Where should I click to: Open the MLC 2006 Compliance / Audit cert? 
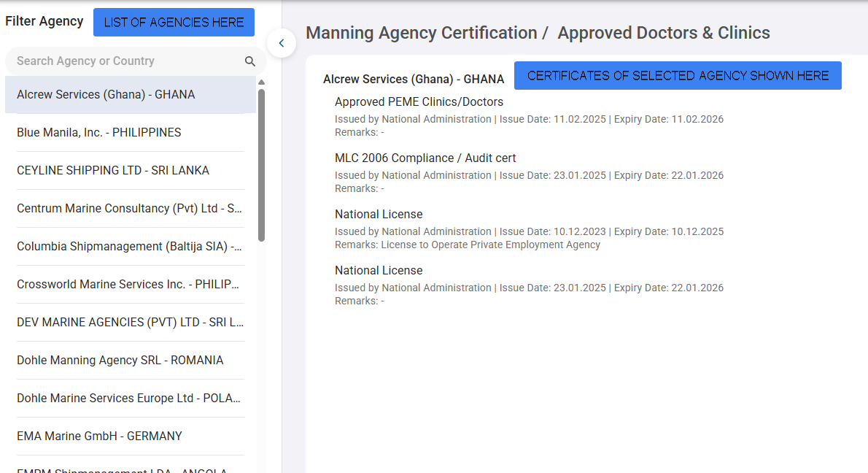425,158
